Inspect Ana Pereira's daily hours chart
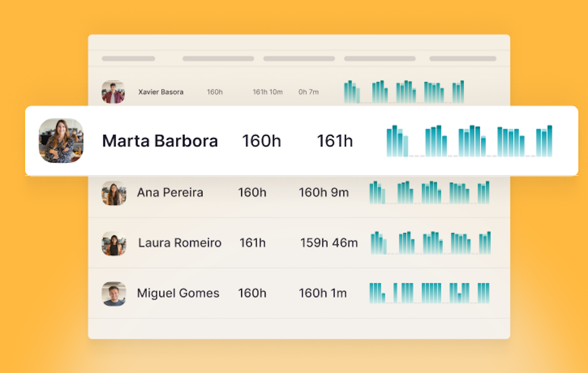 pyautogui.click(x=429, y=192)
